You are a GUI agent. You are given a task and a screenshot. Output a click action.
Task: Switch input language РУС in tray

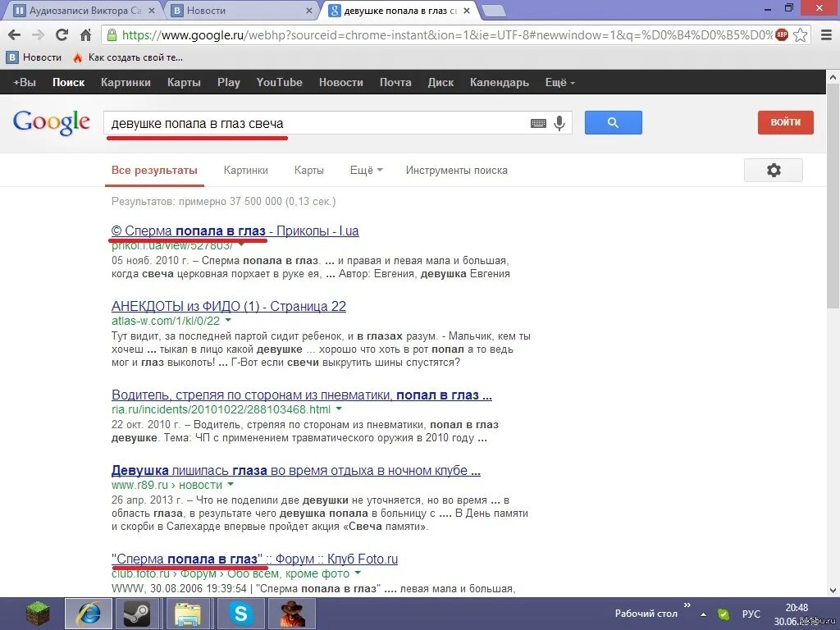tap(751, 614)
